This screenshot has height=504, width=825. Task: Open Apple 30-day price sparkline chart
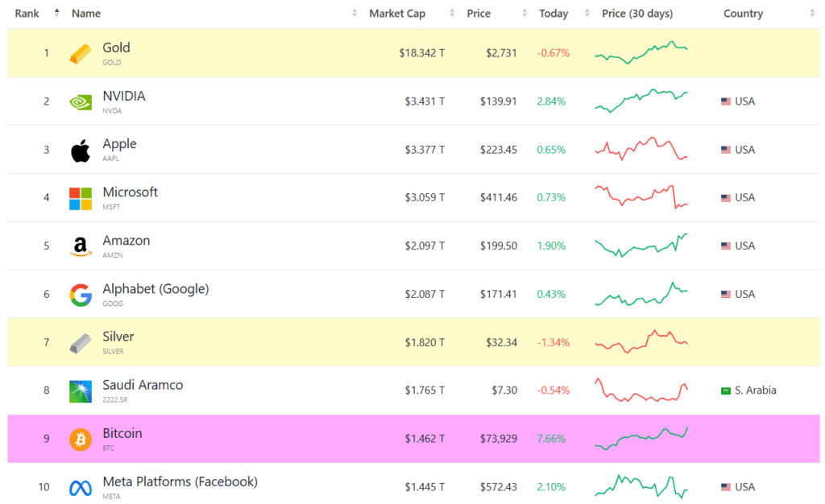pyautogui.click(x=641, y=149)
